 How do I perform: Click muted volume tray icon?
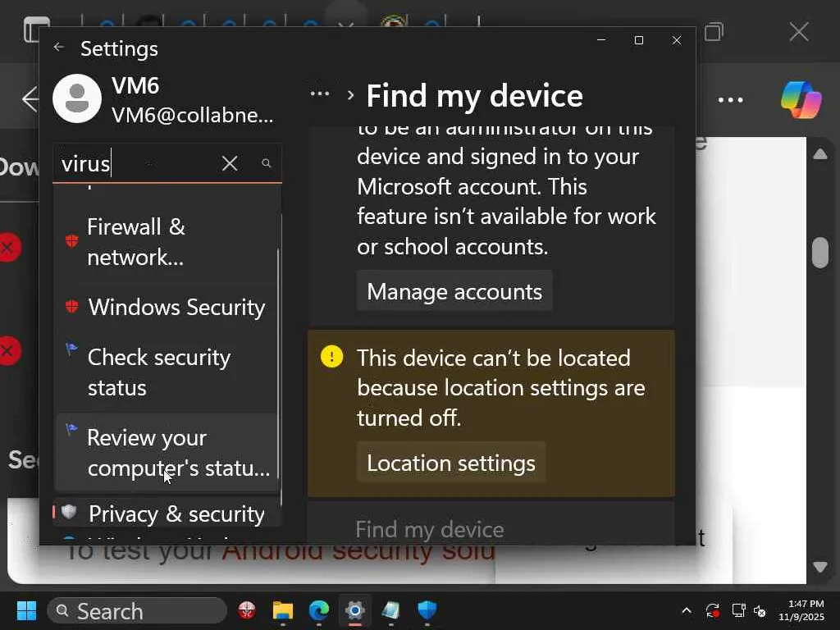pyautogui.click(x=760, y=610)
